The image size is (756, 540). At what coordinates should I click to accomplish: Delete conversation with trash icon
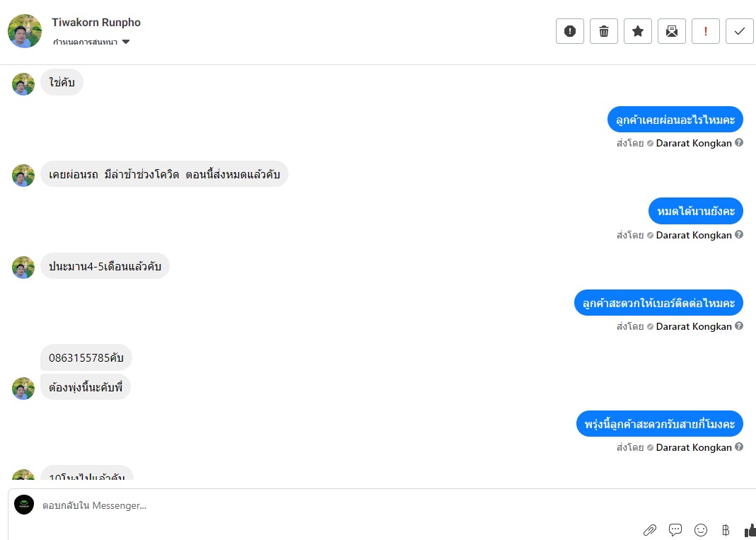click(604, 31)
